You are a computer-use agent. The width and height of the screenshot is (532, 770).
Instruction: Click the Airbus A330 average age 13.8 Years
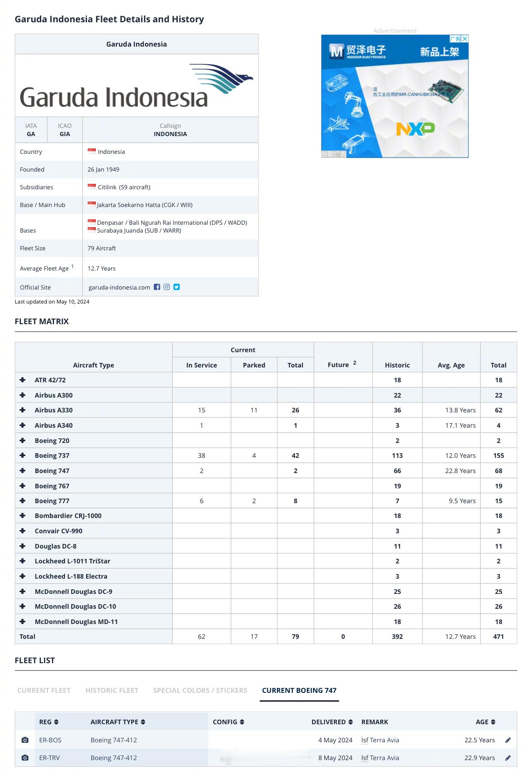(460, 410)
